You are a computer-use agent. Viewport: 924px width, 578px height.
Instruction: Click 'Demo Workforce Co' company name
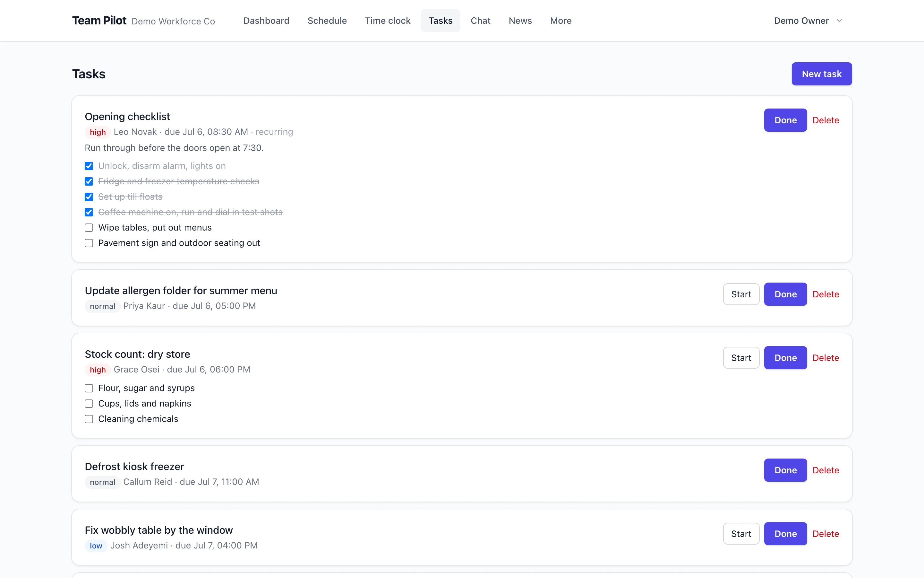pyautogui.click(x=173, y=21)
